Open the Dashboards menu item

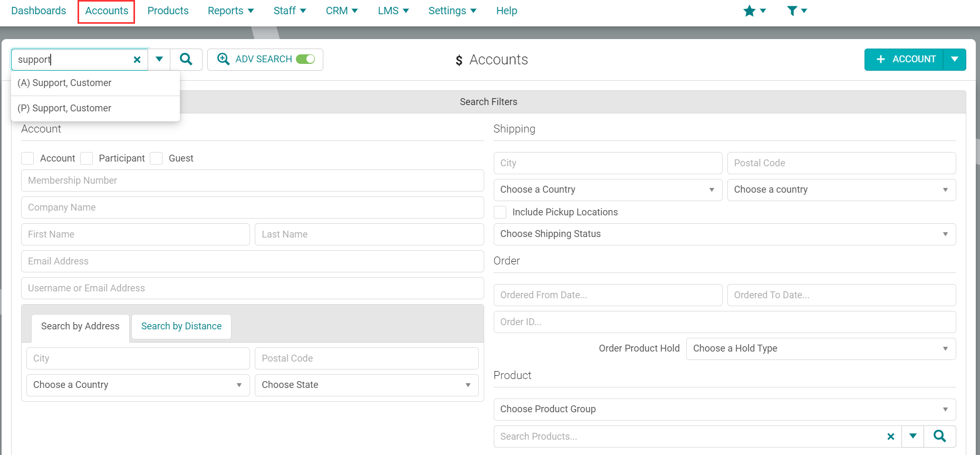point(39,11)
